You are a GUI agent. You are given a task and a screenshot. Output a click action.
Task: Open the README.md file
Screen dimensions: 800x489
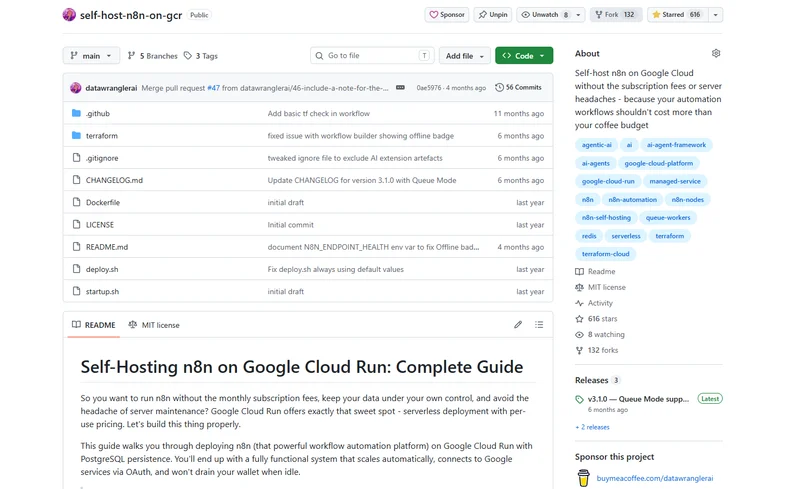click(x=107, y=247)
